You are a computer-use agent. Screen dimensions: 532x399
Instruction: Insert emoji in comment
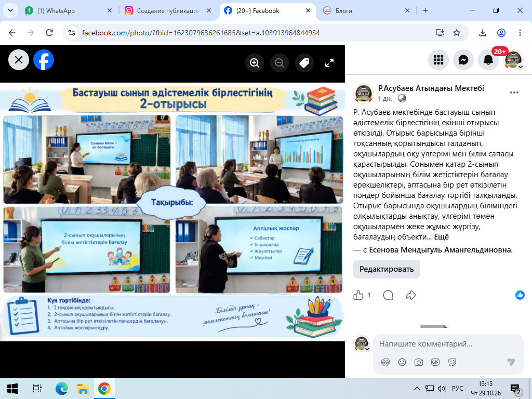(x=402, y=362)
